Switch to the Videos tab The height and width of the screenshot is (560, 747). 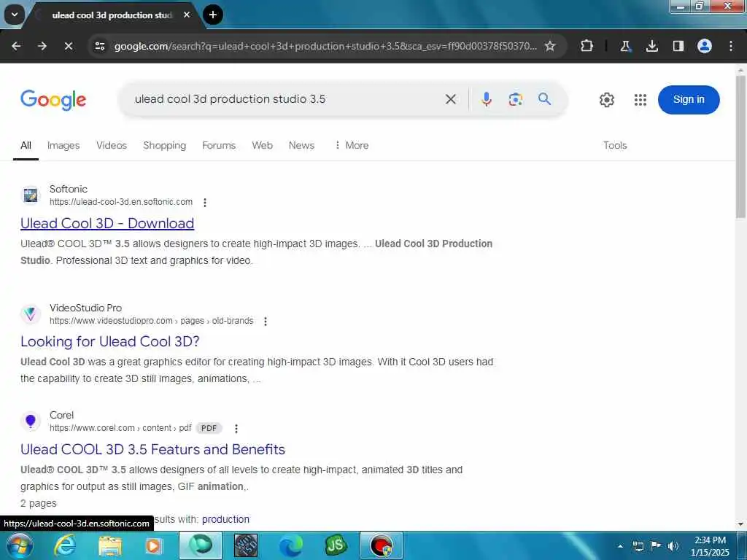(x=112, y=145)
